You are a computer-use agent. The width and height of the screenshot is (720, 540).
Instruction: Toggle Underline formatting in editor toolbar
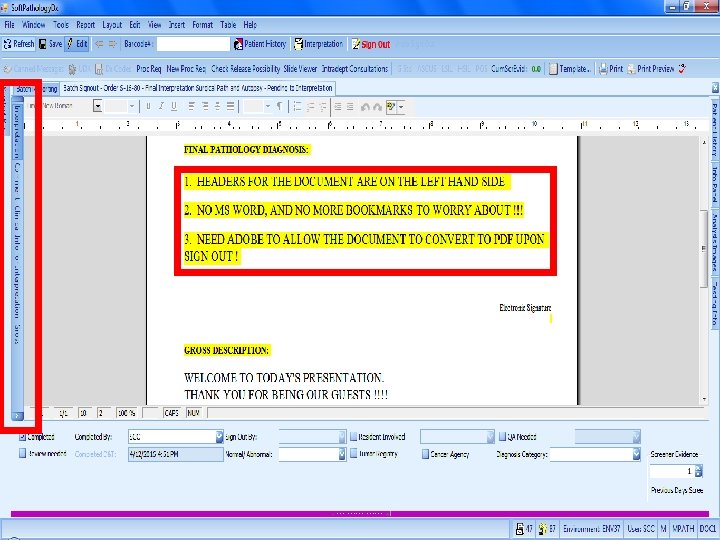(x=174, y=107)
